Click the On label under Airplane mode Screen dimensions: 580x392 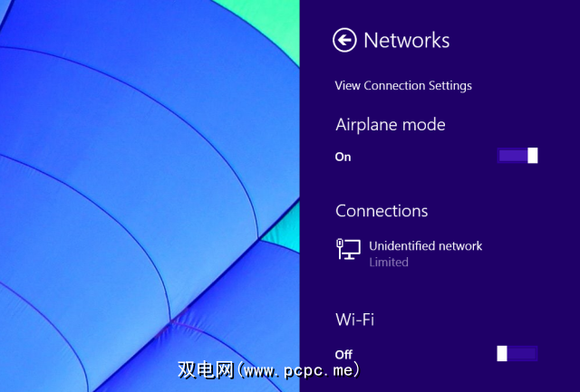[343, 157]
